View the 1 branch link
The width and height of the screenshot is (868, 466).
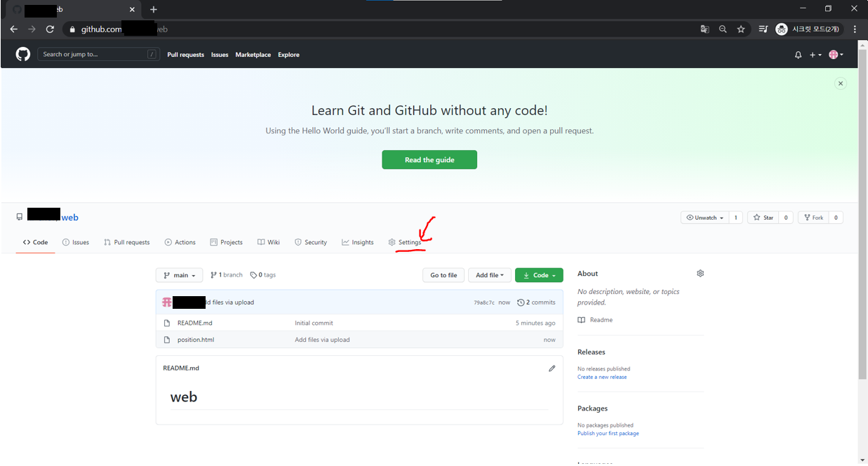point(227,275)
